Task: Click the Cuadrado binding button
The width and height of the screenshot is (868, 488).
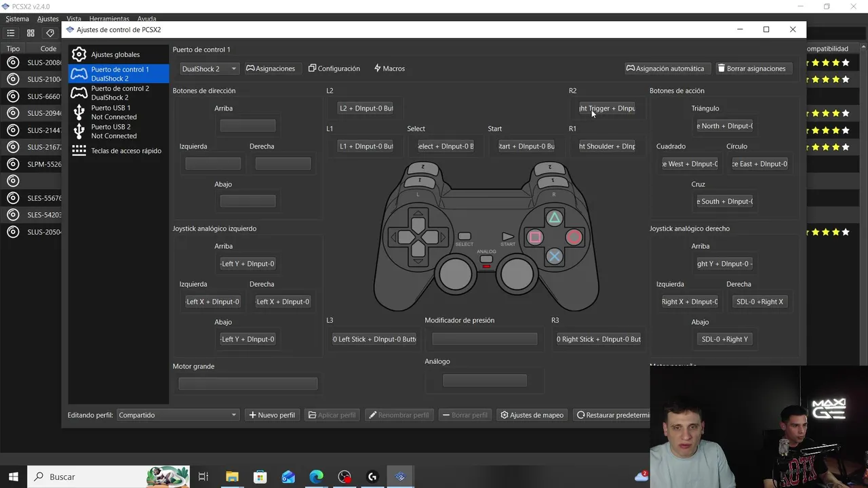Action: click(x=690, y=163)
